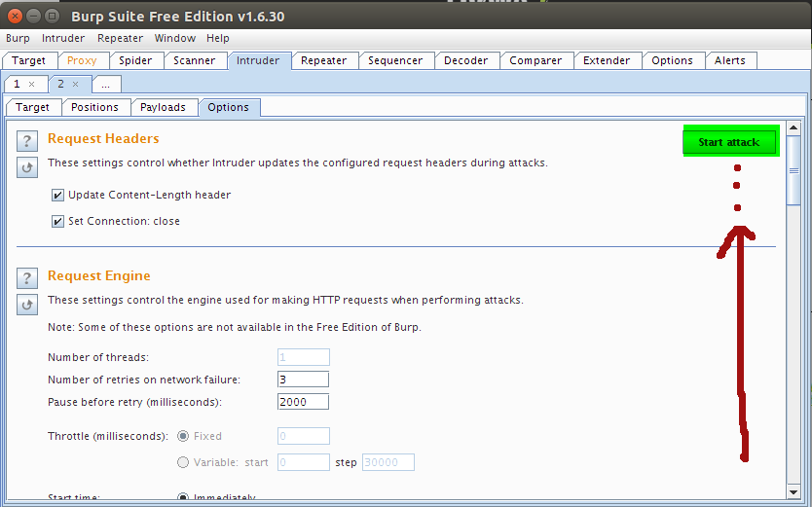The height and width of the screenshot is (507, 812).
Task: Open new attack tab via ellipsis
Action: (106, 85)
